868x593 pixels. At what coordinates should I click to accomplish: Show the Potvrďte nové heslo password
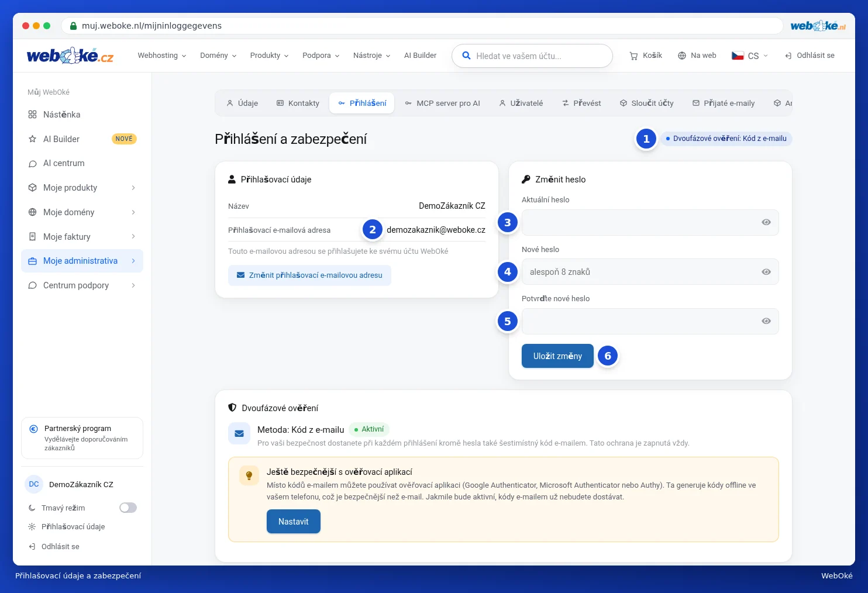766,321
